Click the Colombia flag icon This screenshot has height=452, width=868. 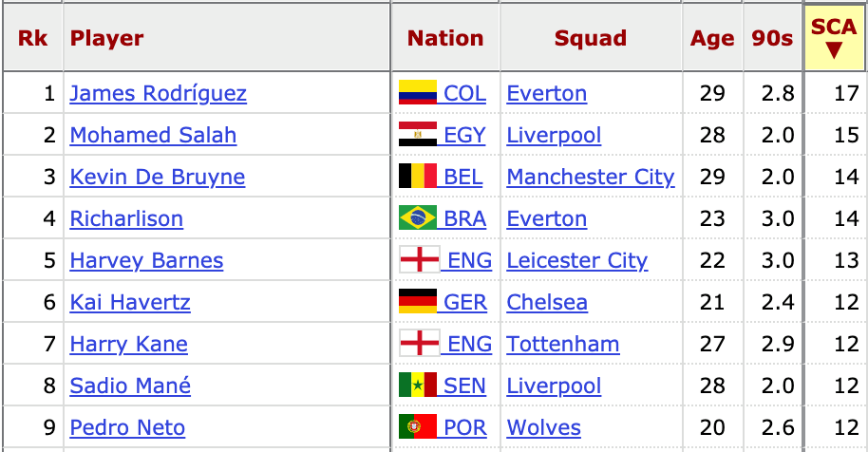(x=418, y=92)
